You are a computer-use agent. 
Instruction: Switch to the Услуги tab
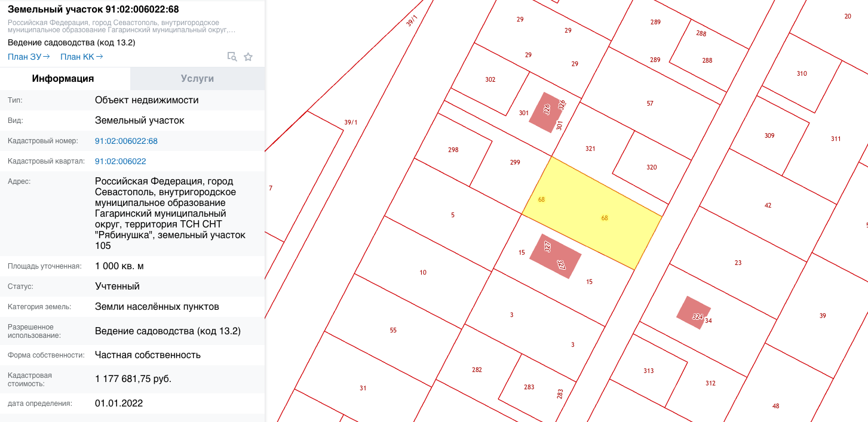click(x=197, y=78)
